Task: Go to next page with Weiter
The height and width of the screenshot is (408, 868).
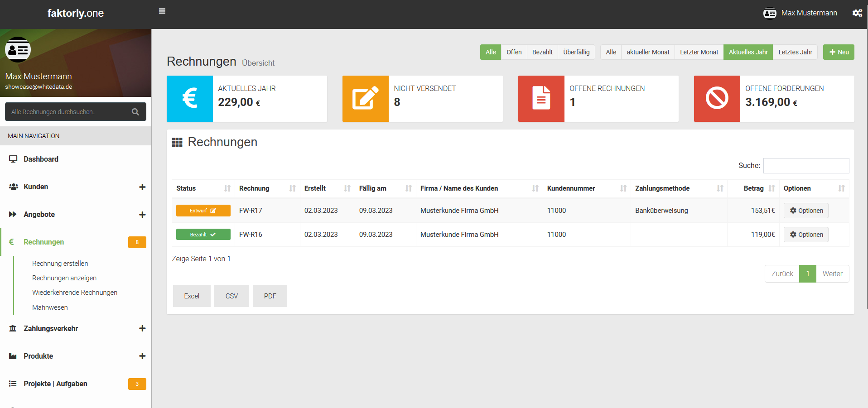Action: 832,274
